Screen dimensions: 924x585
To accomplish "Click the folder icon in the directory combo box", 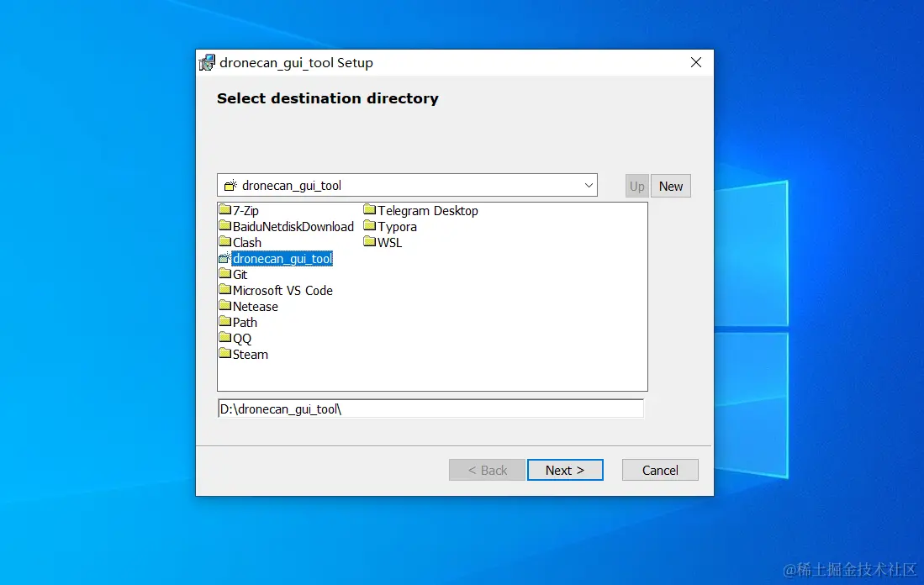I will point(230,186).
